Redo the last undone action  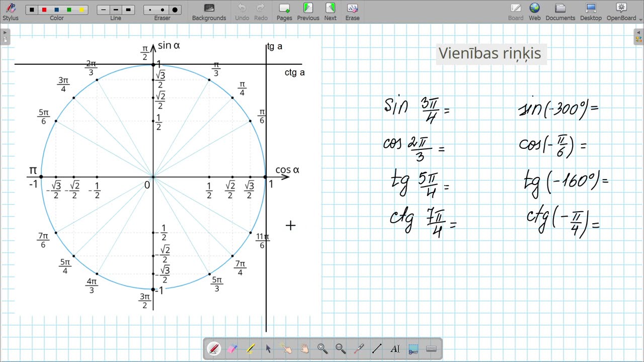261,11
